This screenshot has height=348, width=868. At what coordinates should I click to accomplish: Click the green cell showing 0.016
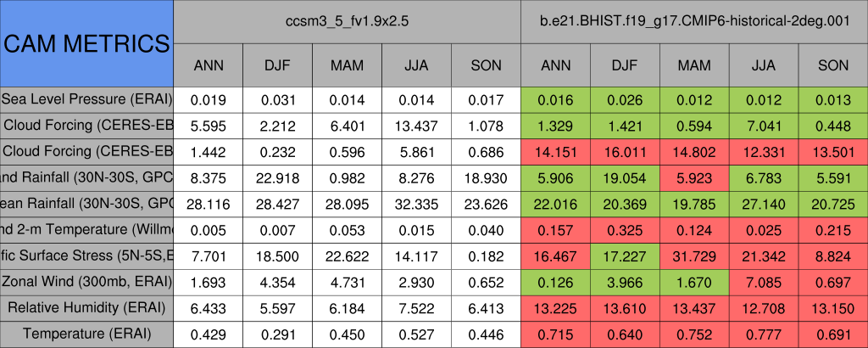tap(555, 99)
